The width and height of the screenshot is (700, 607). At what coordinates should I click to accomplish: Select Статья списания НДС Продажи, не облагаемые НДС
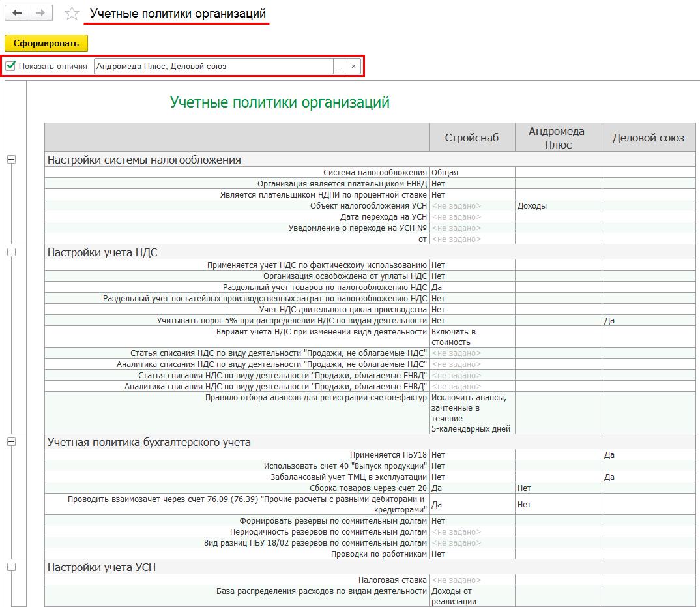278,353
